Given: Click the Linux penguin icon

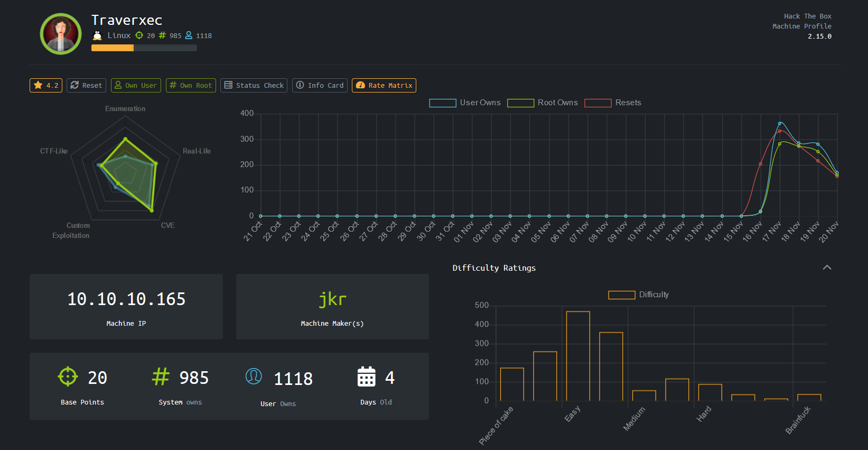Looking at the screenshot, I should click(x=97, y=35).
